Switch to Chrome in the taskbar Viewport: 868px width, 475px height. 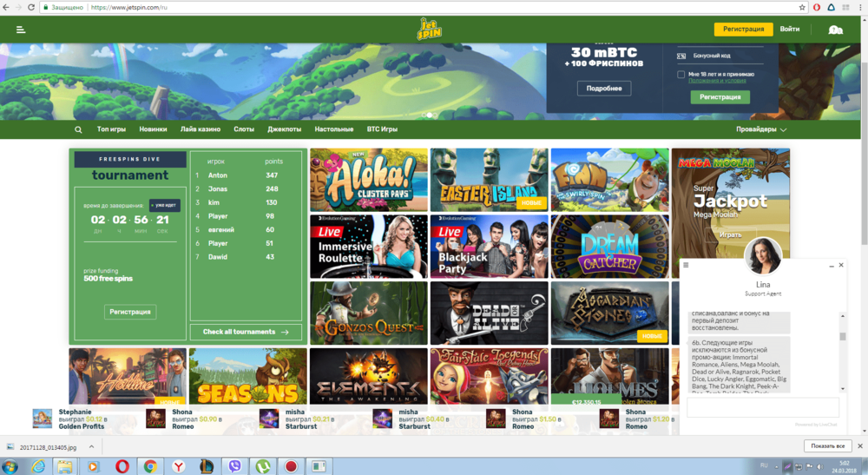150,466
